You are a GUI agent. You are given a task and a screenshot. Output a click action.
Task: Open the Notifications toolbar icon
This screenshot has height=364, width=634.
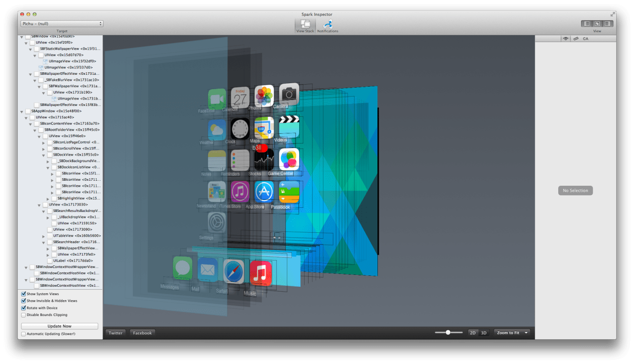pyautogui.click(x=327, y=24)
